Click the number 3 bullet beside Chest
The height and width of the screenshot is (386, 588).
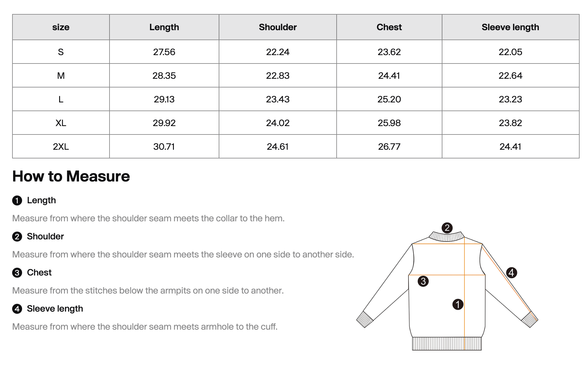[17, 273]
